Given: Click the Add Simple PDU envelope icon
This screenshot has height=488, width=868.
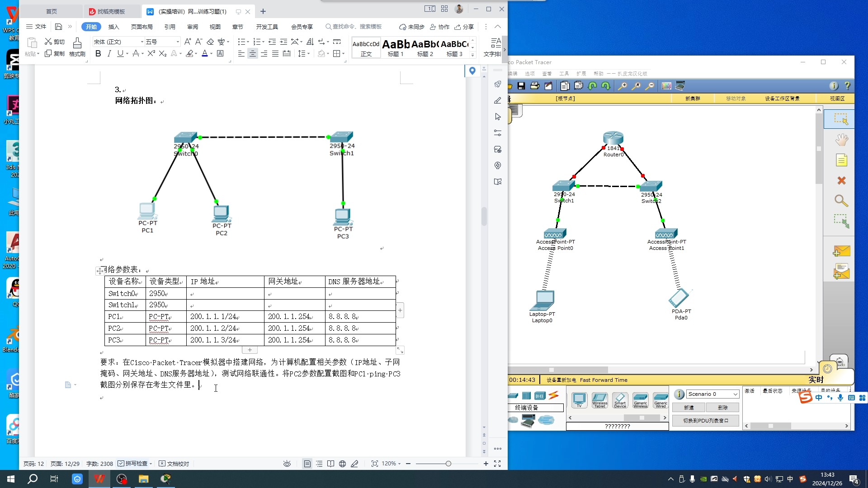Looking at the screenshot, I should tap(841, 251).
